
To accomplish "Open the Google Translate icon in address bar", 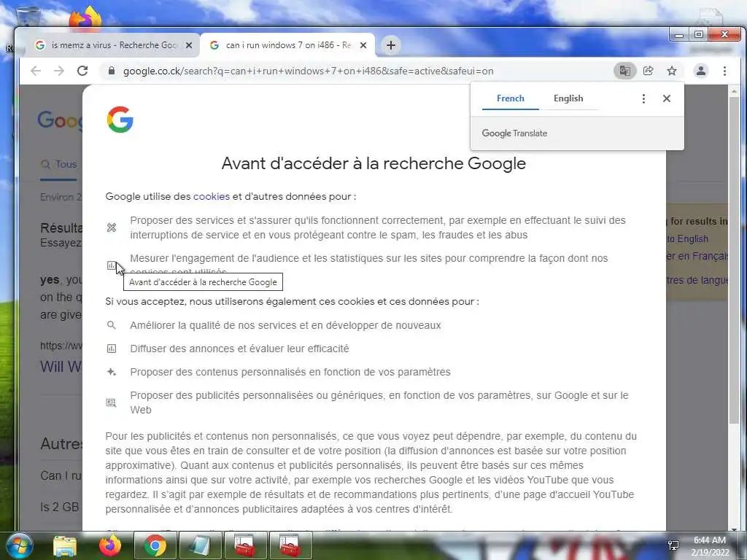I will coord(624,71).
